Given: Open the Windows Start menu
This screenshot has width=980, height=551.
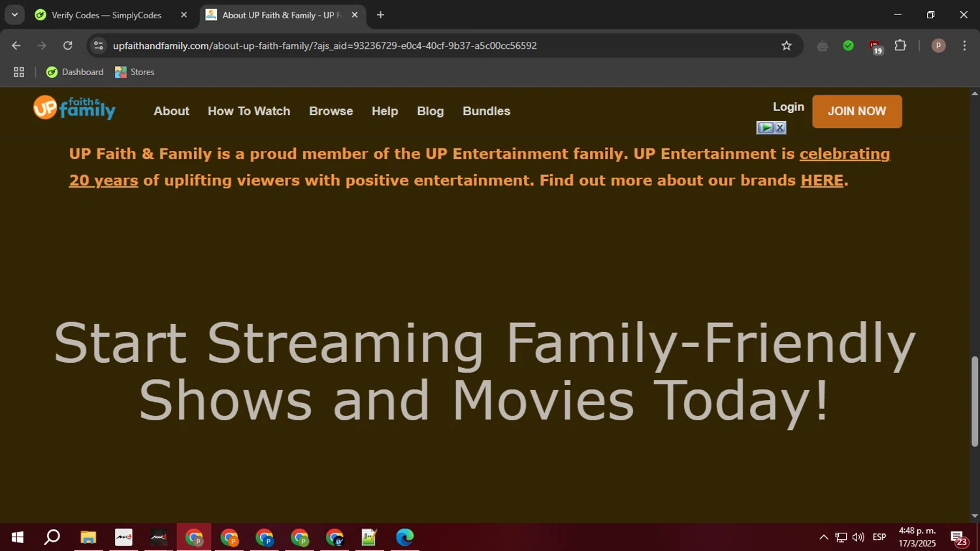Looking at the screenshot, I should pos(18,537).
